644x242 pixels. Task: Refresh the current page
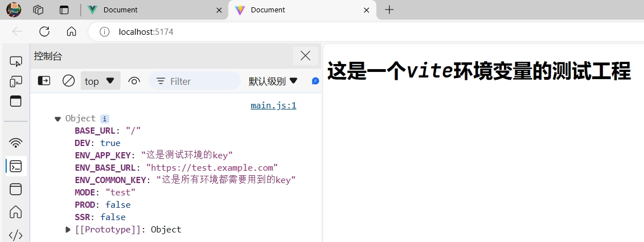tap(44, 31)
